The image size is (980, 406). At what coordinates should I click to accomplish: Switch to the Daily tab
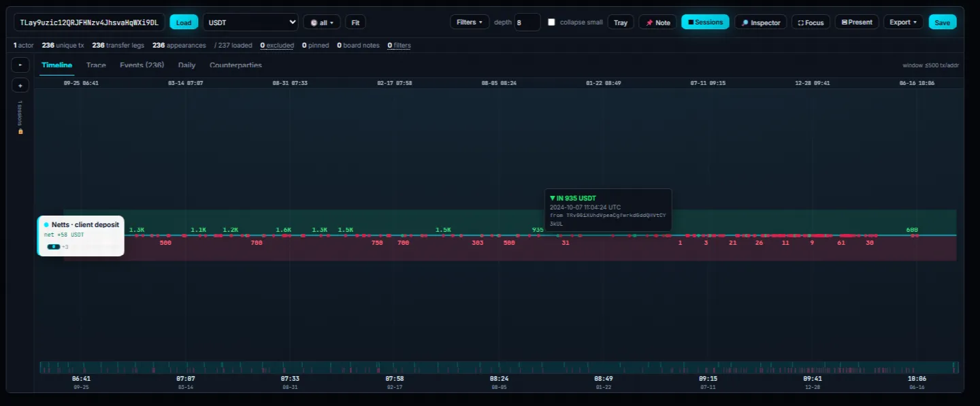click(186, 65)
